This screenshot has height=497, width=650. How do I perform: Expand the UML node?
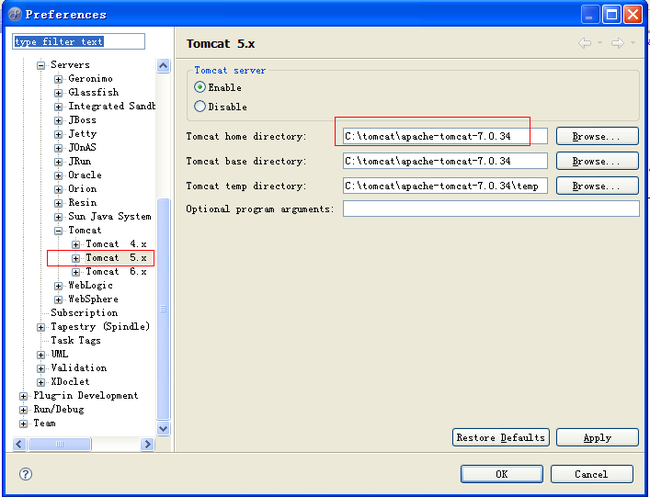click(x=41, y=354)
